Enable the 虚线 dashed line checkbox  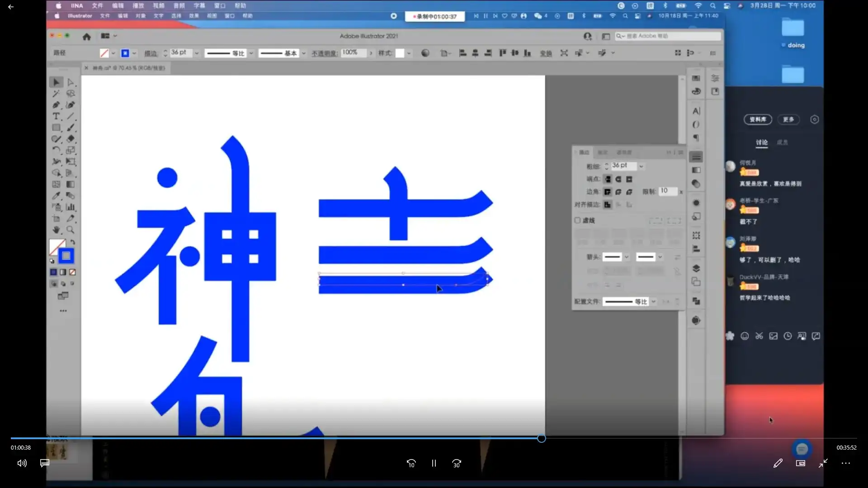coord(578,220)
